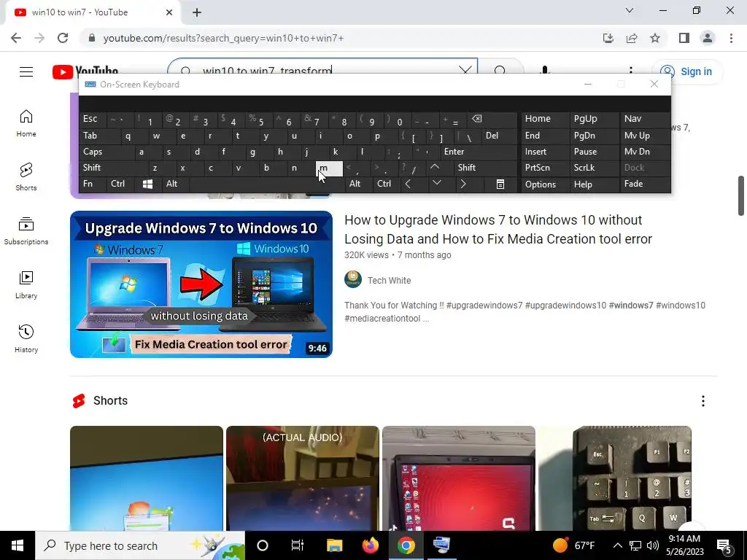Clear the YouTube search box text
The width and height of the screenshot is (747, 560).
click(x=465, y=71)
